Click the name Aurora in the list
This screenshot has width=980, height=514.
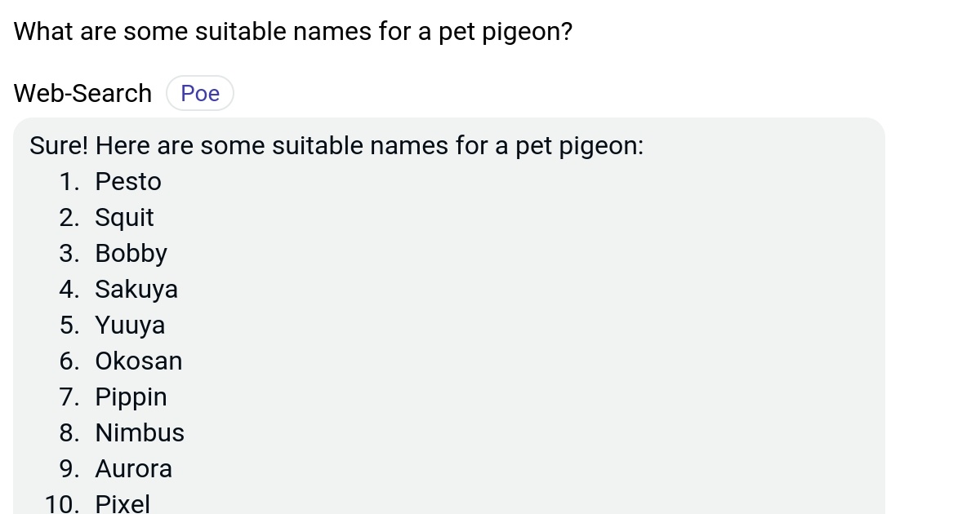(134, 469)
